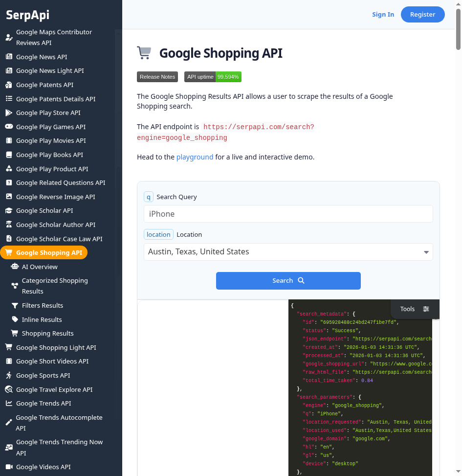Go to Google Shopping Light API

coord(56,347)
